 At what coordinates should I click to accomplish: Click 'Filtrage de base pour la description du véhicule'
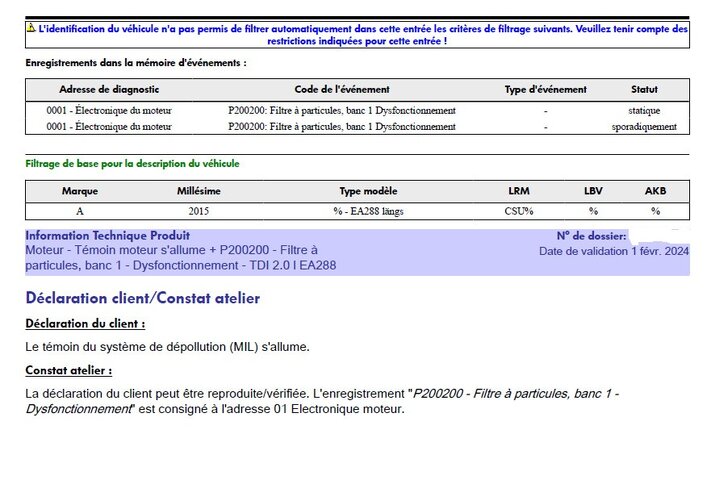pyautogui.click(x=132, y=164)
